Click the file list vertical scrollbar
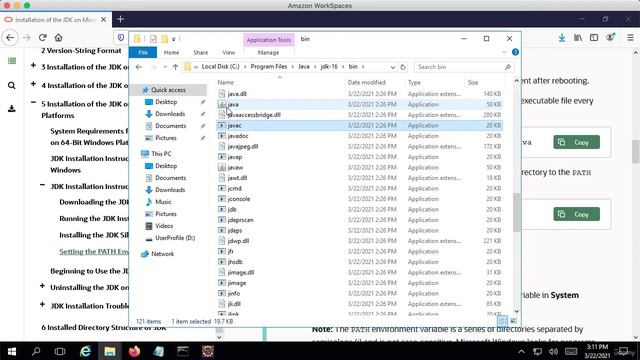640x360 pixels. (x=517, y=212)
